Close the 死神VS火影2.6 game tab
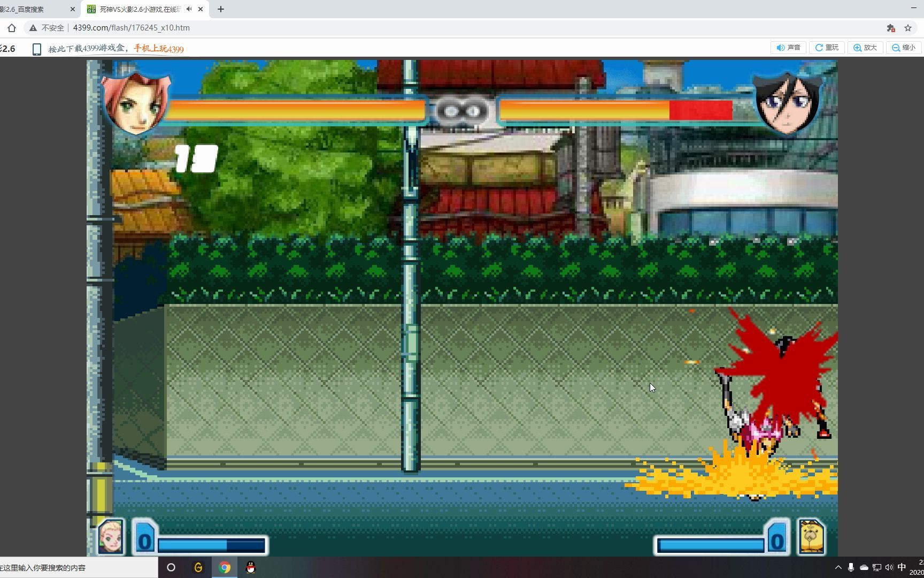 pos(201,9)
